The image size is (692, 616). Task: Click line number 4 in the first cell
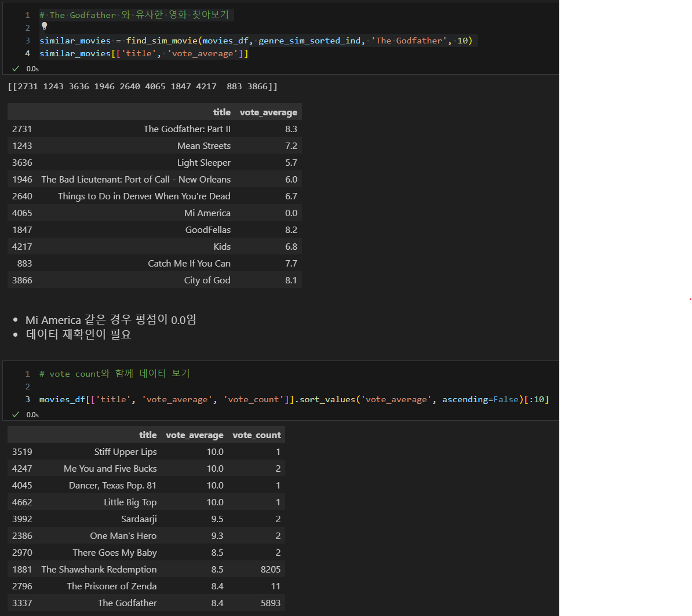point(27,53)
